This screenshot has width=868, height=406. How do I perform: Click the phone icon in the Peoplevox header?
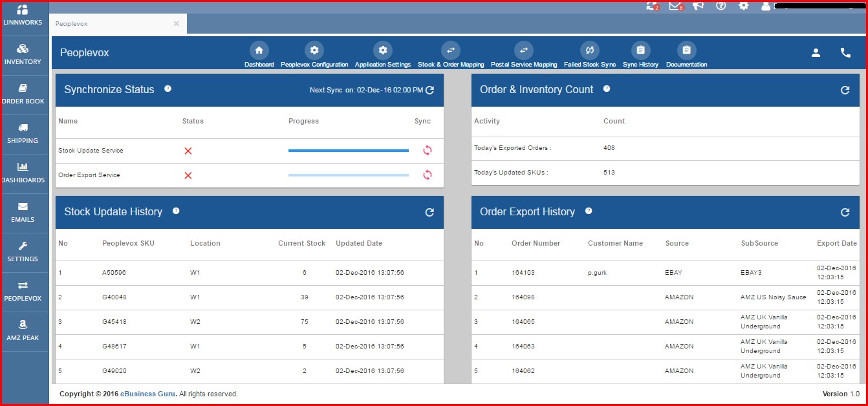pos(845,53)
